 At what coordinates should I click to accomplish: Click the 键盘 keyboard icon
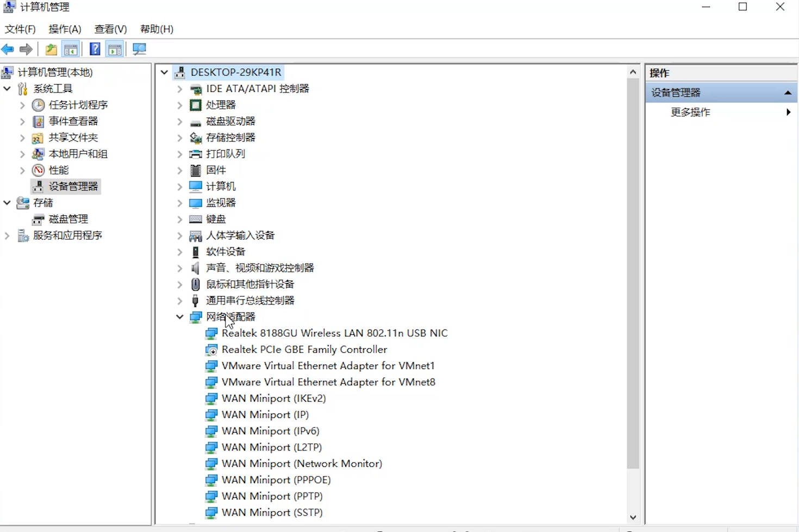point(196,219)
